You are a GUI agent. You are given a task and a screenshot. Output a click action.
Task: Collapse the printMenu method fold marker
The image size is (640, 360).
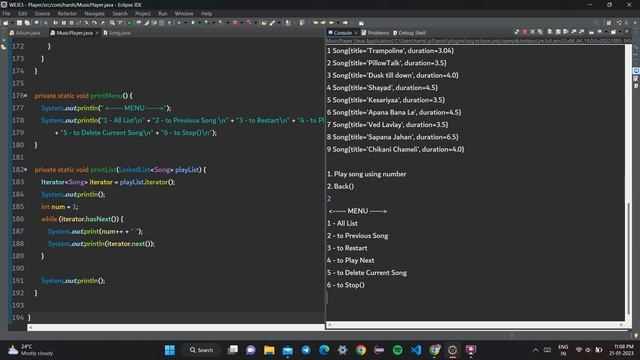coord(26,96)
